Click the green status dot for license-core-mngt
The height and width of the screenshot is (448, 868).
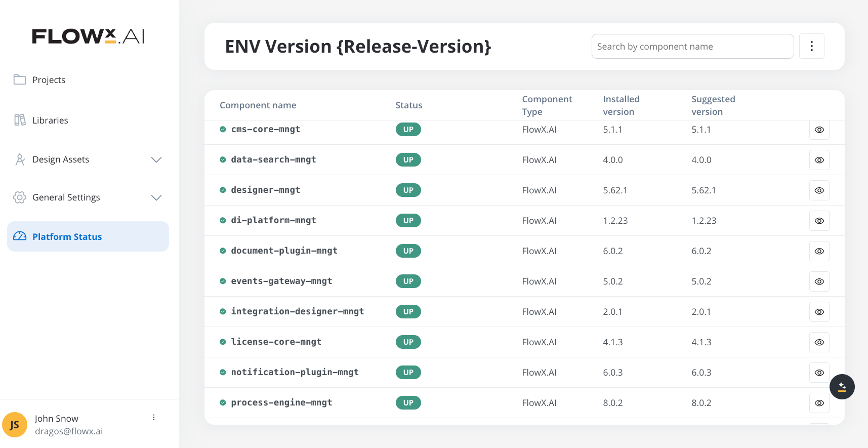coord(223,342)
